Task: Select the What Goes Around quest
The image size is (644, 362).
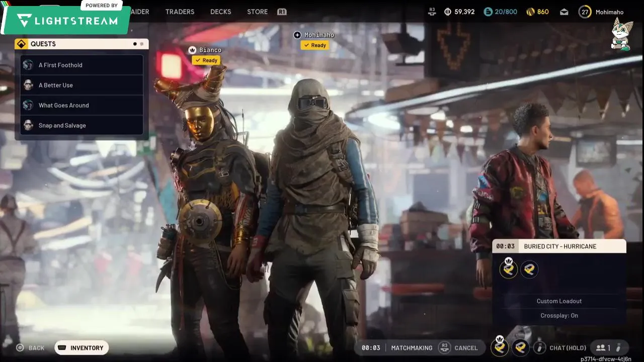Action: point(82,105)
